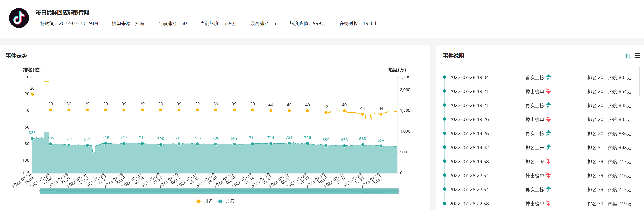Image resolution: width=644 pixels, height=210 pixels.
Task: Click the rank-down arrow icon at 19:58
Action: tap(548, 161)
